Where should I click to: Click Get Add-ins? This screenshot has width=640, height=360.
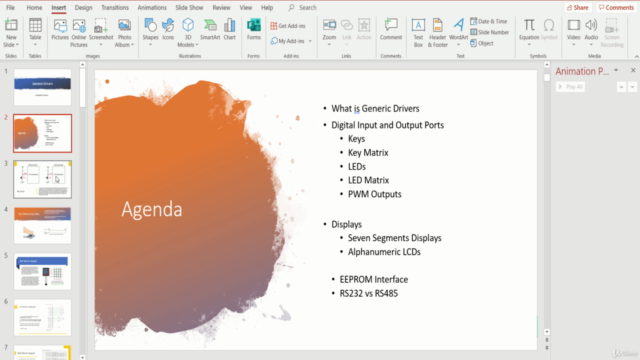(x=288, y=26)
